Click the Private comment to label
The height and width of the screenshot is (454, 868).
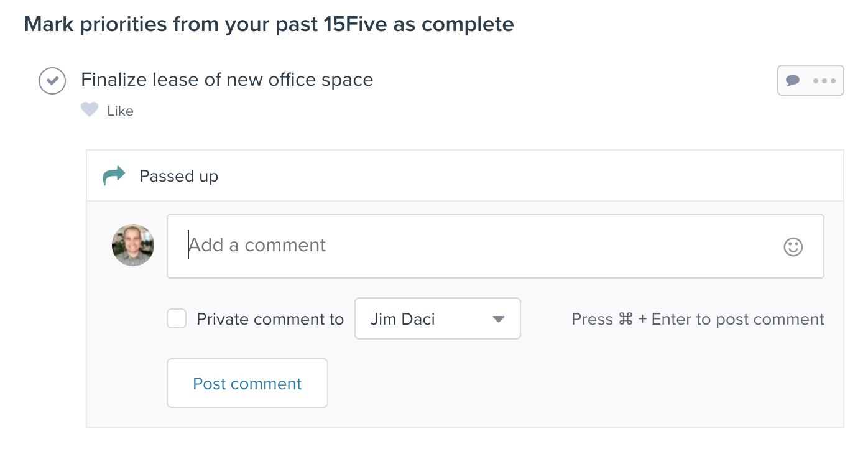tap(270, 319)
